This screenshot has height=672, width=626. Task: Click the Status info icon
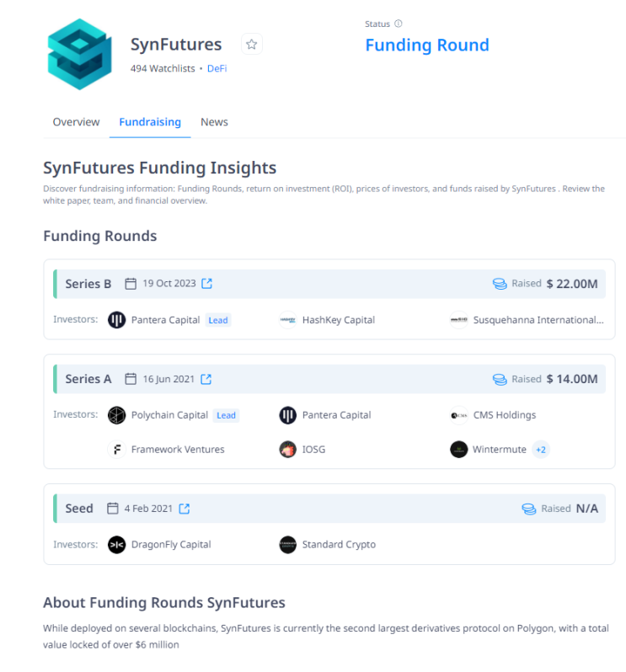point(399,24)
